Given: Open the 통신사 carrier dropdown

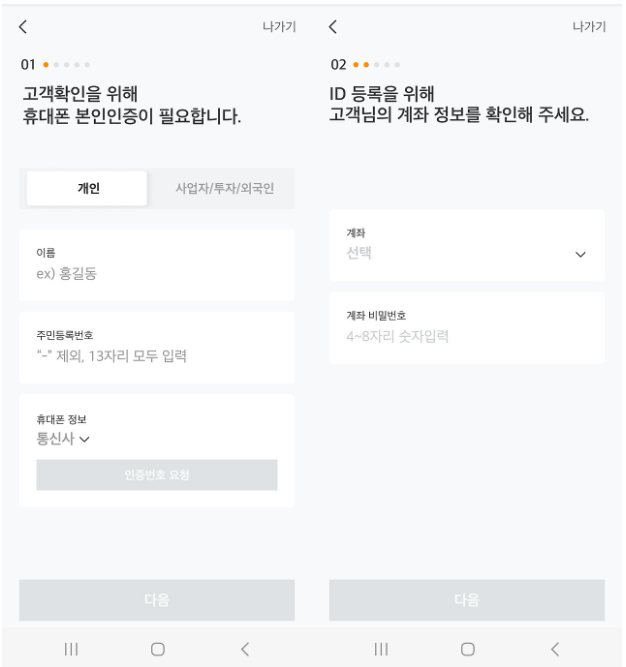Looking at the screenshot, I should [63, 439].
